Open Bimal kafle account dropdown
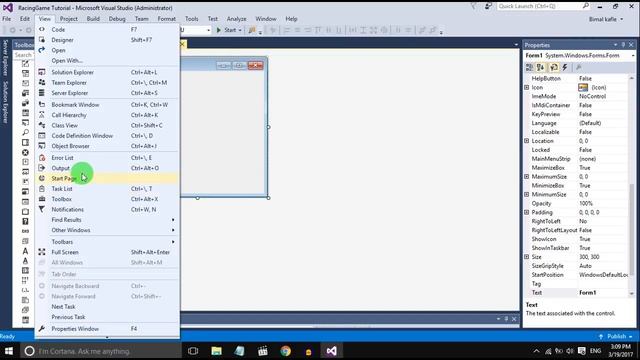The width and height of the screenshot is (640, 360). click(x=606, y=19)
